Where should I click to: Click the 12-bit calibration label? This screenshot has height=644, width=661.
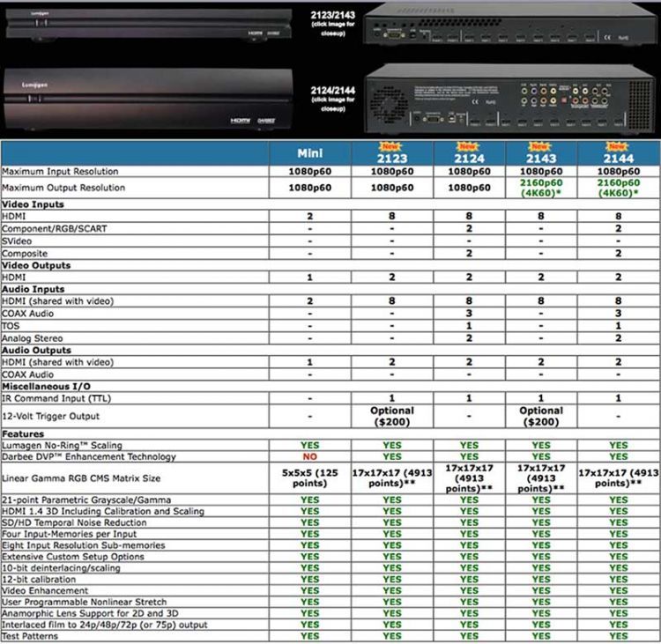tap(39, 580)
